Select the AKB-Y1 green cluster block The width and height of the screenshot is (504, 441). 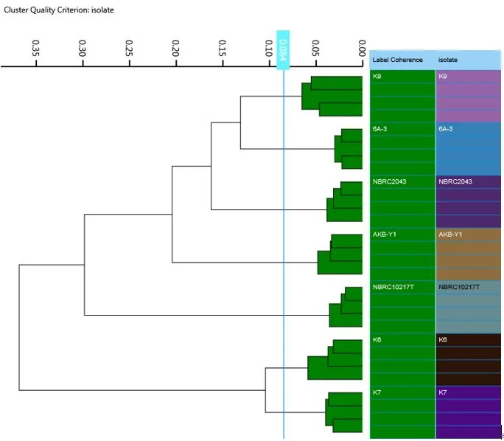point(340,254)
